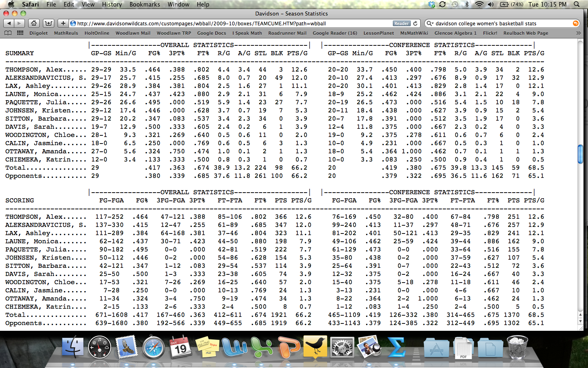Screen dimensions: 588x368
Task: Open the Twitter bird app in dock
Action: 315,347
